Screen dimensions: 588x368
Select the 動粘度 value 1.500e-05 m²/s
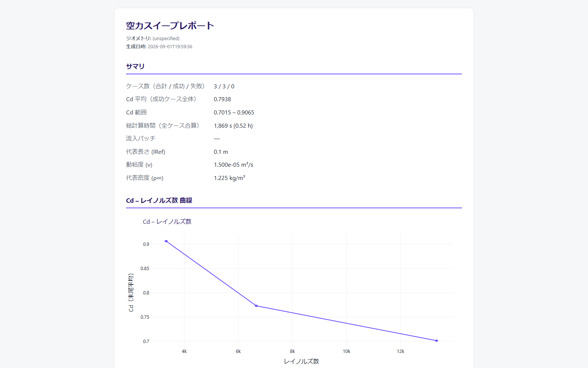pos(233,165)
